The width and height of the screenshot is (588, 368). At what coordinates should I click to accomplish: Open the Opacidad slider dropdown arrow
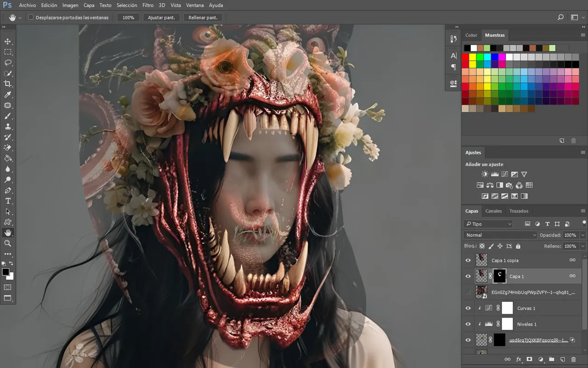tap(583, 235)
